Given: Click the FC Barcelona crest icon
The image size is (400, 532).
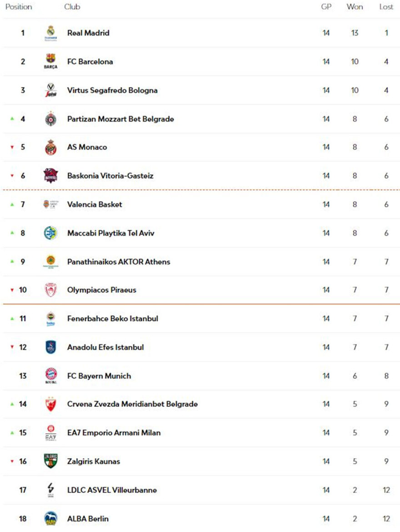Looking at the screenshot, I should pos(50,61).
